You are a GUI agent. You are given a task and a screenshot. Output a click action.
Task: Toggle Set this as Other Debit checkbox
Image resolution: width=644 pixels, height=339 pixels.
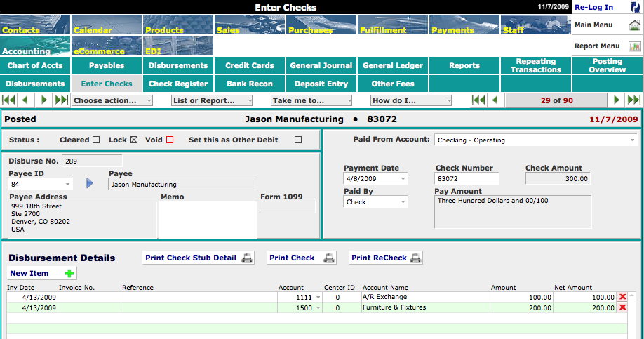tap(298, 140)
